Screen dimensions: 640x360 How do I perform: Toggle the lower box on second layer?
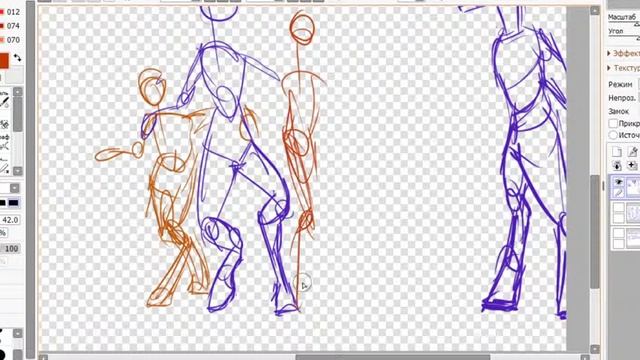coord(618,218)
